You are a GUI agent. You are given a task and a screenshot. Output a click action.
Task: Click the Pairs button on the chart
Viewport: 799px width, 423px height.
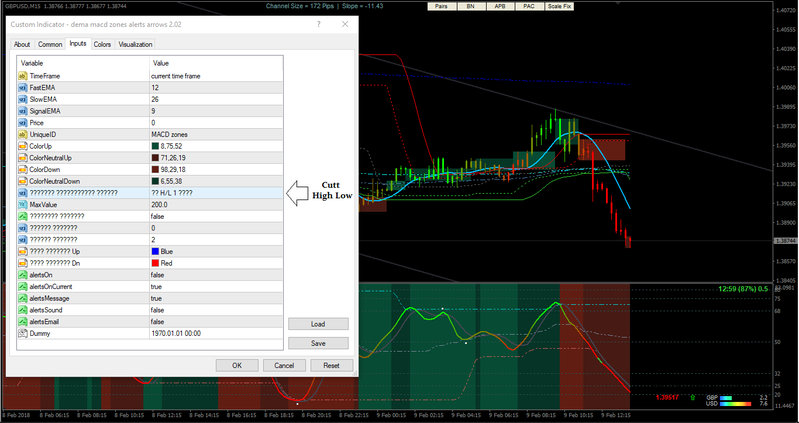[441, 7]
